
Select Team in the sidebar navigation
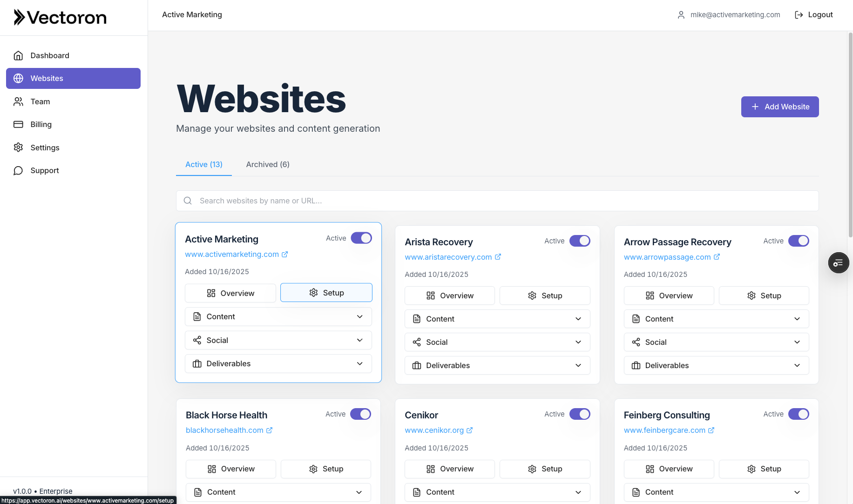(40, 101)
